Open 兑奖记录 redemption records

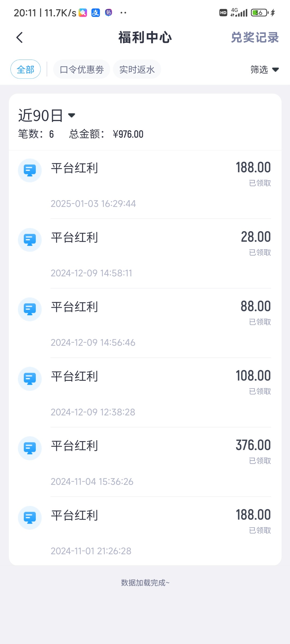click(x=255, y=37)
